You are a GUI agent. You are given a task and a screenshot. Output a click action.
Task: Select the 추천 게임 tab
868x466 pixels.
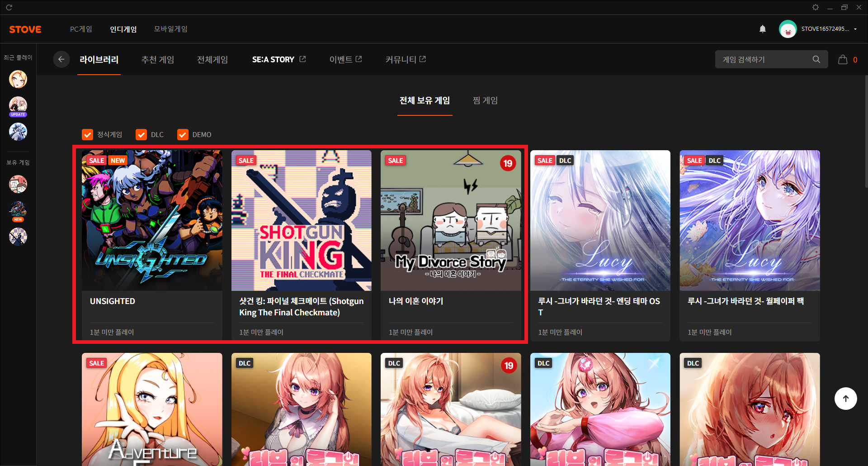pos(158,60)
